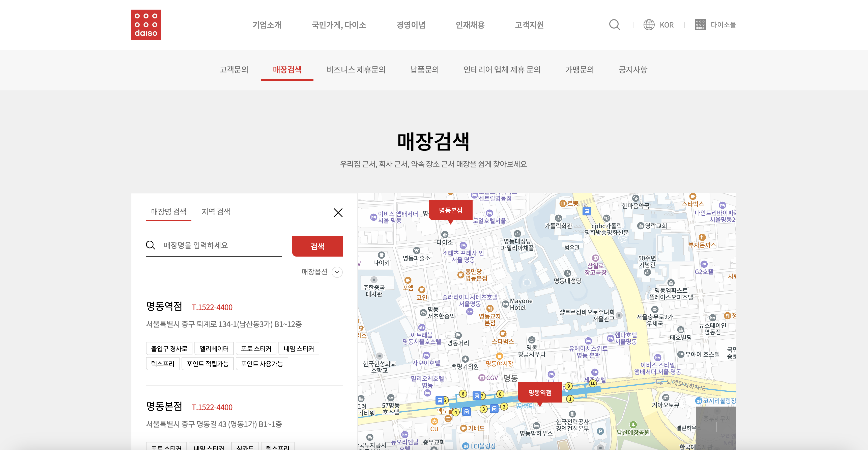The image size is (868, 450).
Task: Click the magnifier icon inside the store search field
Action: click(x=151, y=245)
